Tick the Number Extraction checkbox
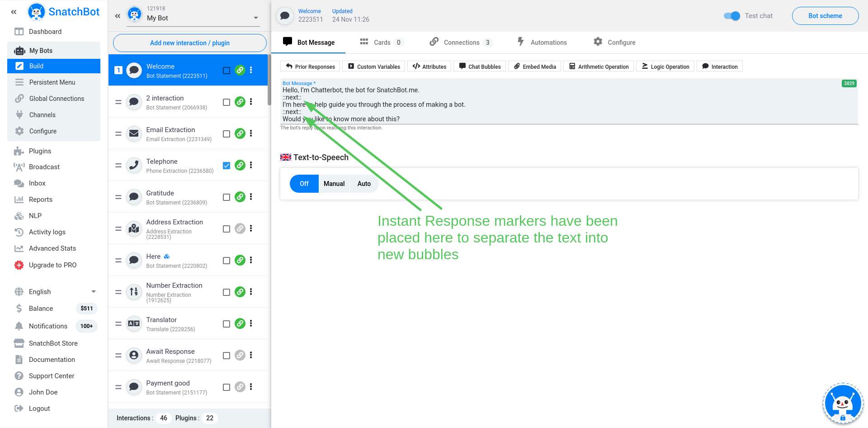Screen dimensions: 868x428 226,292
